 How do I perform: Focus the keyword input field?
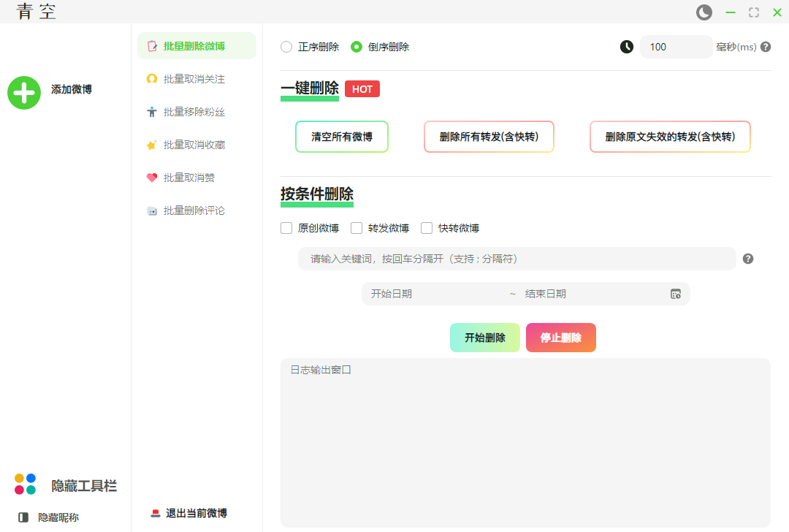coord(516,259)
